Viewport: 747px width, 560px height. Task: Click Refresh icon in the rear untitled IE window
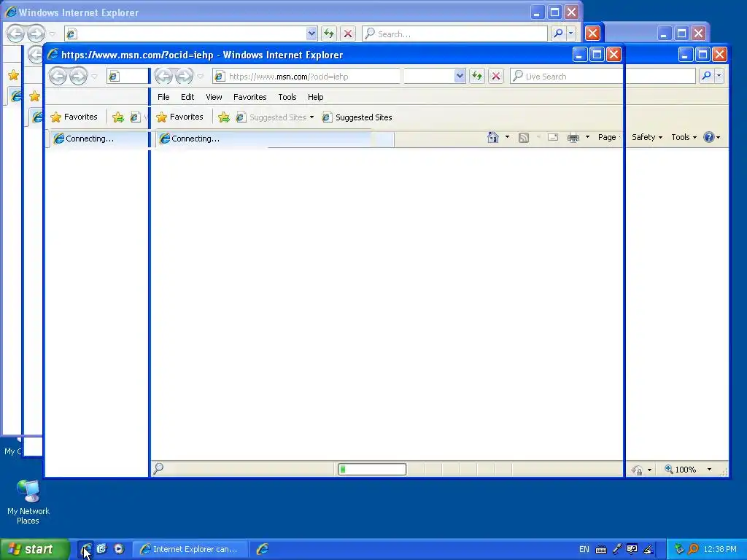click(x=329, y=34)
